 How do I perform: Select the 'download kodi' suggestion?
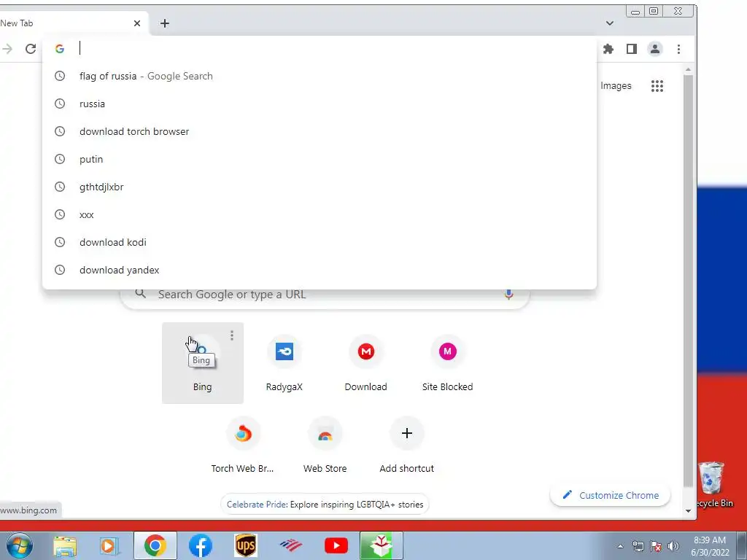coord(320,242)
